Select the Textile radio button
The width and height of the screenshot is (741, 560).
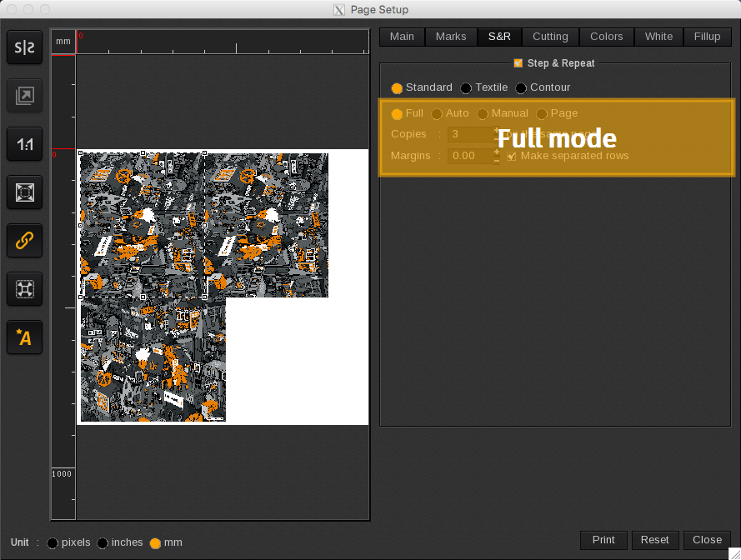(x=467, y=88)
